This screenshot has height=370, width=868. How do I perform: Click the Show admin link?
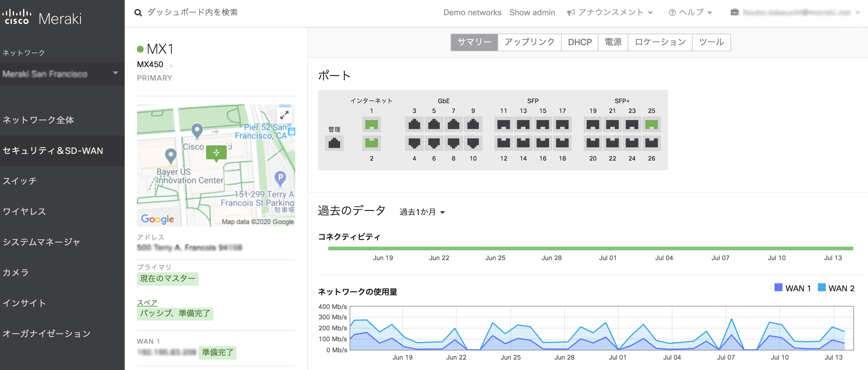532,13
